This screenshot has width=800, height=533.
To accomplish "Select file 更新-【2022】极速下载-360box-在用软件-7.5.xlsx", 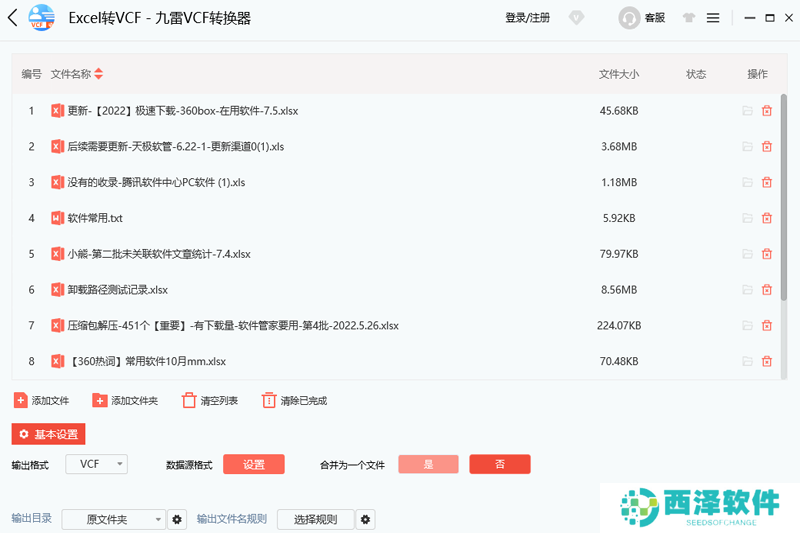I will pos(183,111).
